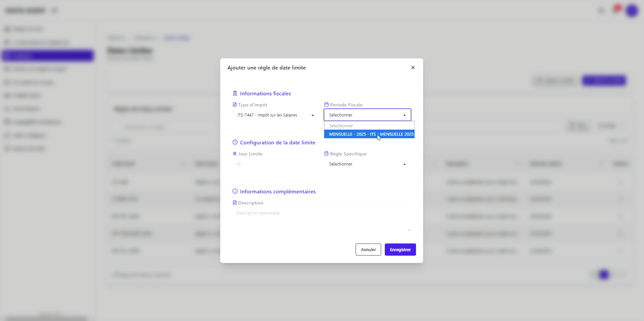Focus the Jour Limite number field
Image resolution: width=644 pixels, height=321 pixels.
coord(275,165)
